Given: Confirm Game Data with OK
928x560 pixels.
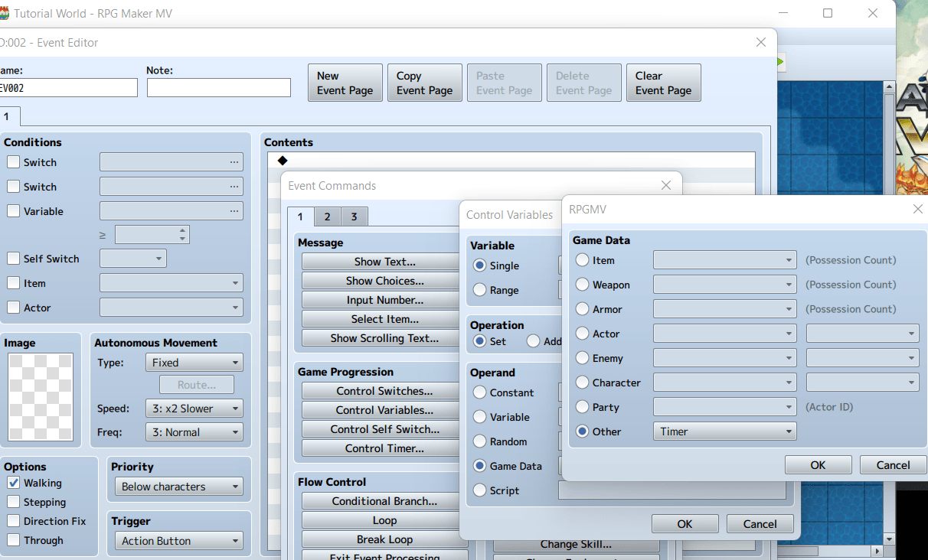Looking at the screenshot, I should coord(817,464).
